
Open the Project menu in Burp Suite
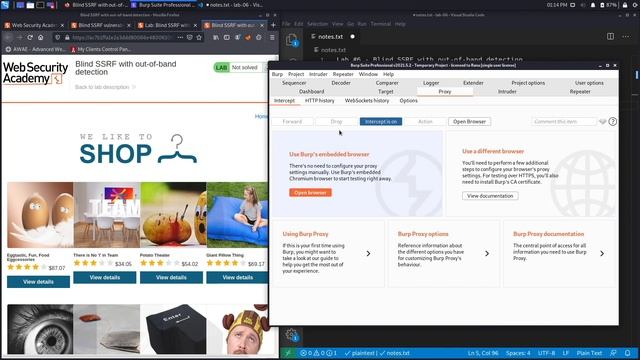[x=296, y=74]
